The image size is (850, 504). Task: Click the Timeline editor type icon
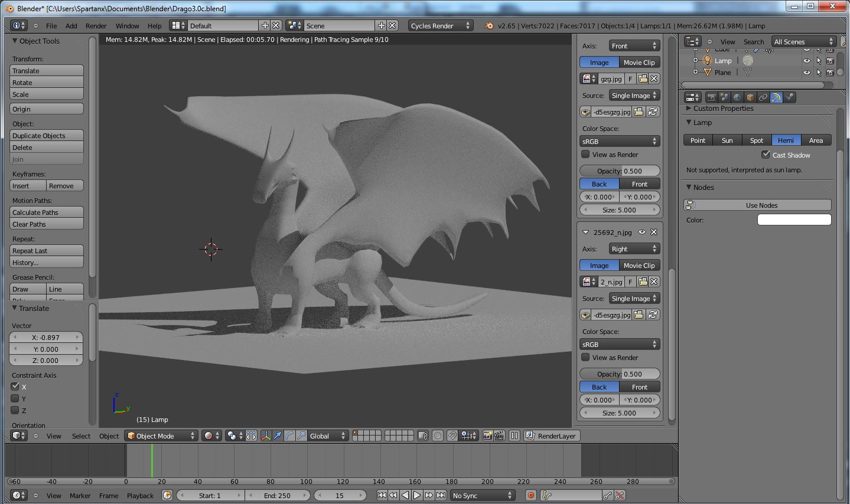19,495
